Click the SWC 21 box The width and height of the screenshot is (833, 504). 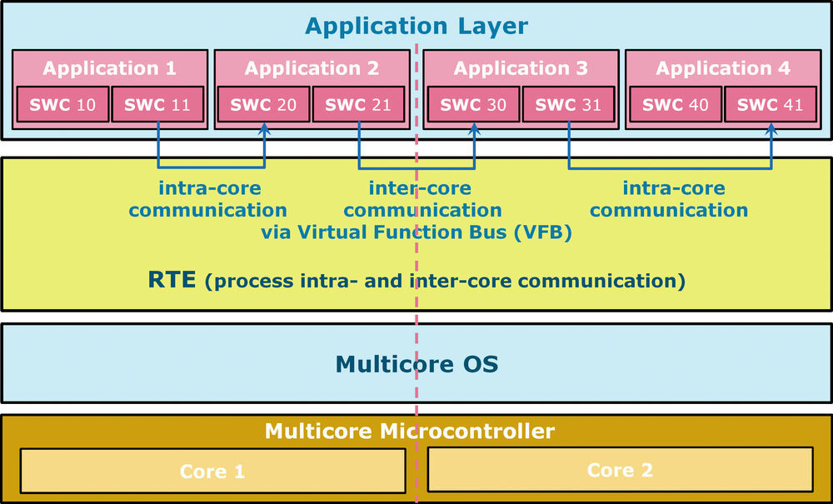(358, 105)
